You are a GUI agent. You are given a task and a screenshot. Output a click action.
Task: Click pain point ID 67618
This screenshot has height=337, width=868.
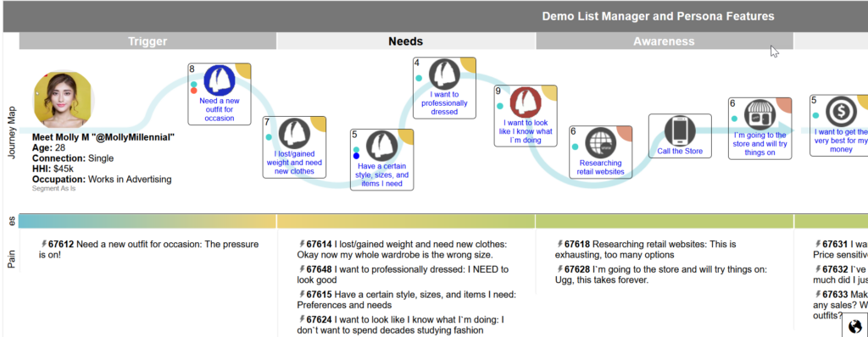click(x=577, y=244)
